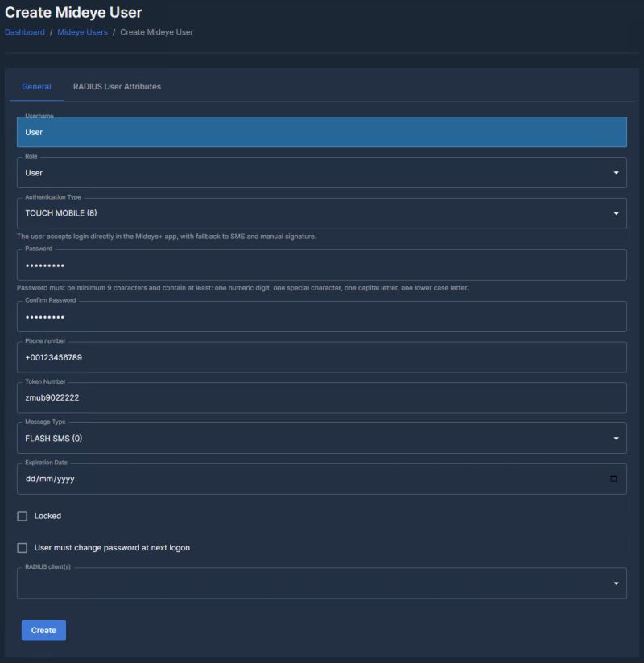Open the Dashboard breadcrumb link
Viewport: 644px width, 663px height.
tap(24, 32)
